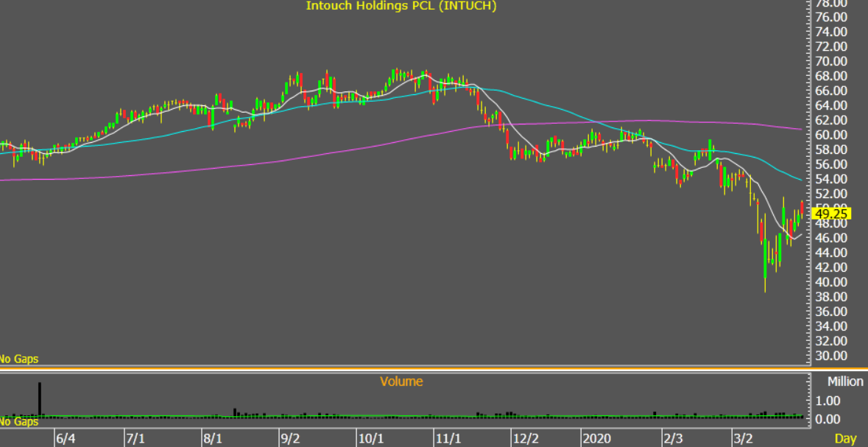The height and width of the screenshot is (447, 868).
Task: Click the 70.00 price axis label
Action: (832, 61)
